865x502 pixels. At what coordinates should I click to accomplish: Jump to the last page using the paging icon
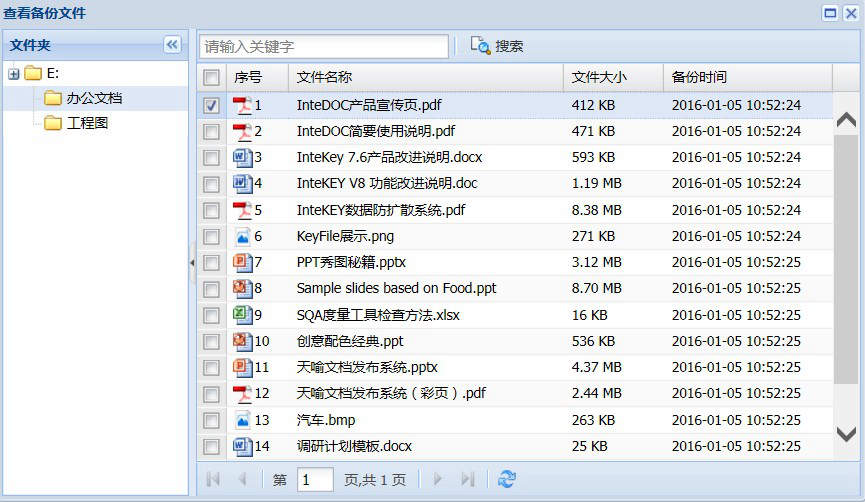pyautogui.click(x=468, y=479)
